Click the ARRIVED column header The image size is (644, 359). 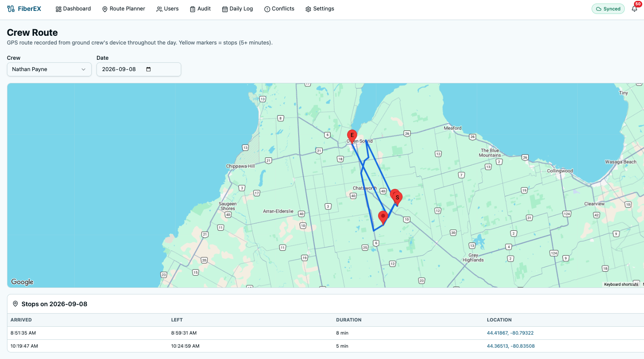tap(21, 320)
